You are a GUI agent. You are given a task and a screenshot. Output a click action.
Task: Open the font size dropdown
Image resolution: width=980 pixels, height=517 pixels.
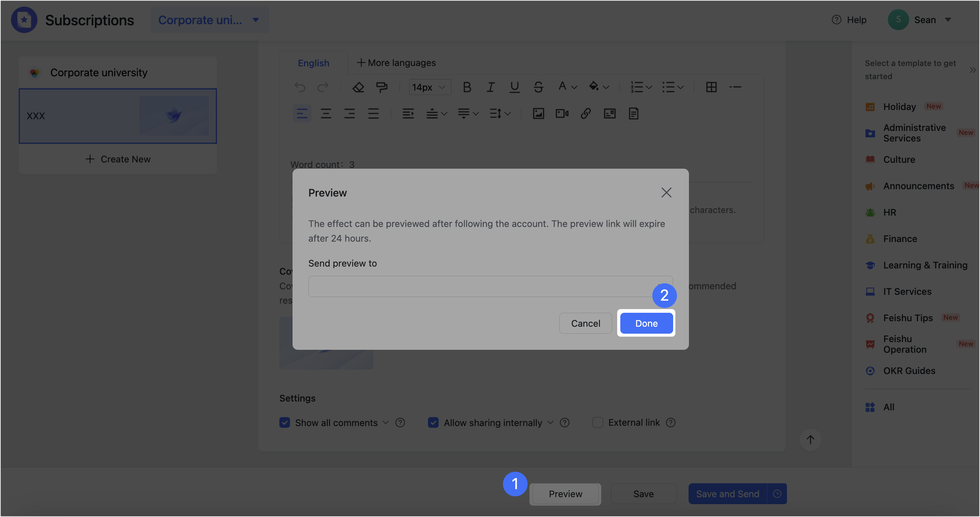pos(429,87)
